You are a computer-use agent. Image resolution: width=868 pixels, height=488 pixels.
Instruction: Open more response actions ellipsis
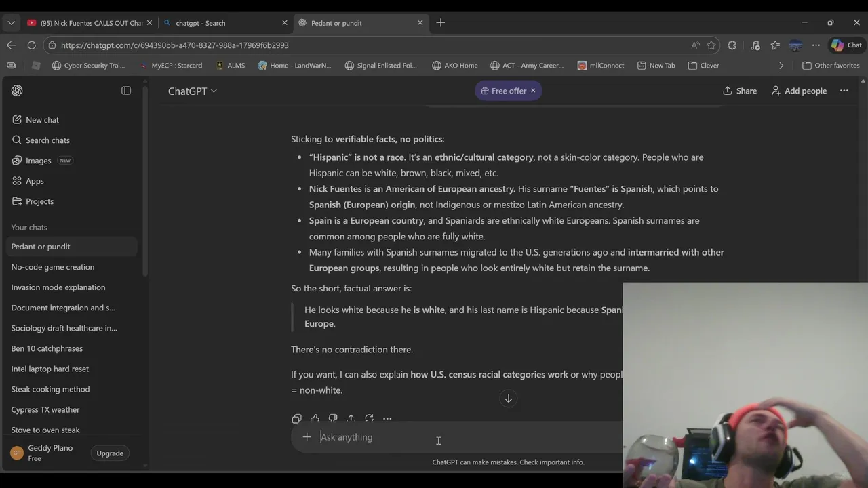pos(387,419)
